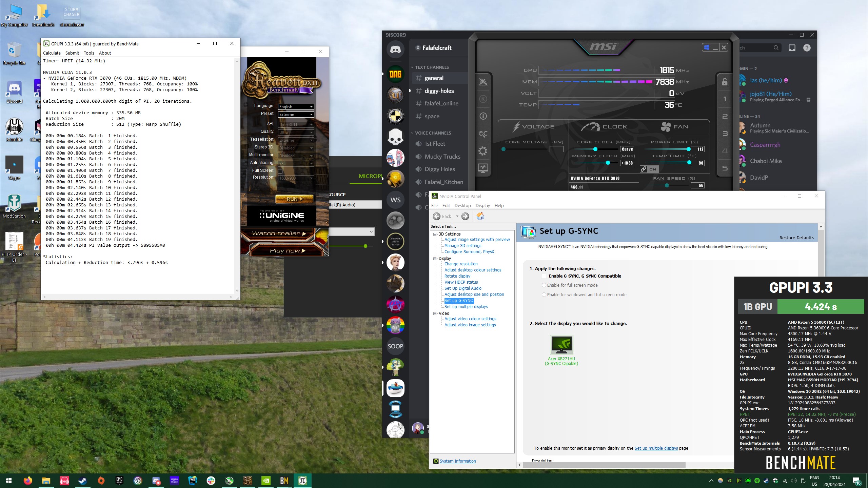Launch OC Scanner in Afterburner
Viewport: 868px width, 488px height.
pos(483,134)
